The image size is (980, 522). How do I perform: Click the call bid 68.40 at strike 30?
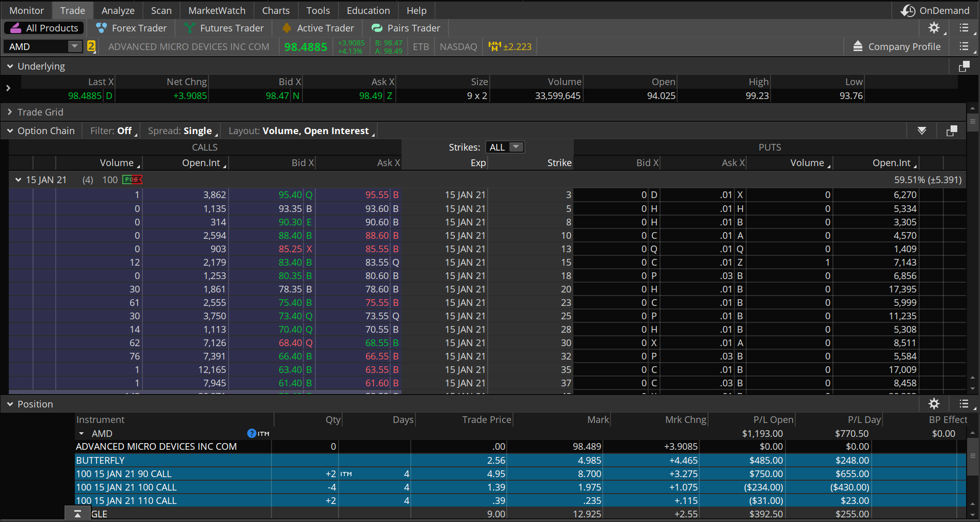click(x=291, y=343)
